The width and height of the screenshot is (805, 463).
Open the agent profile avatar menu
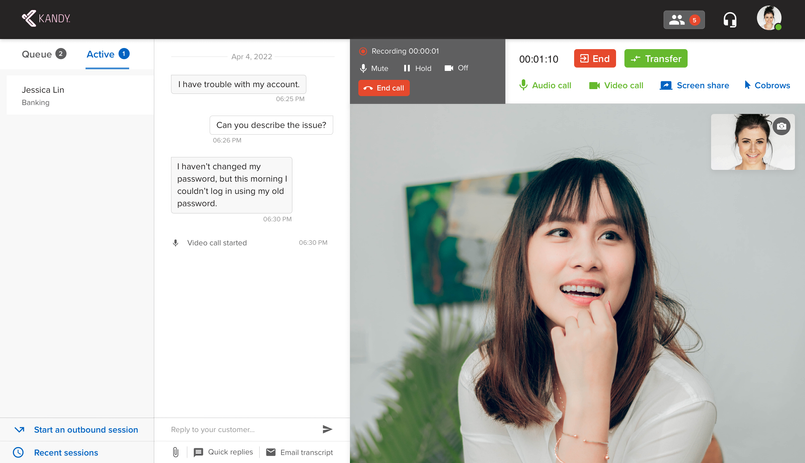coord(769,18)
